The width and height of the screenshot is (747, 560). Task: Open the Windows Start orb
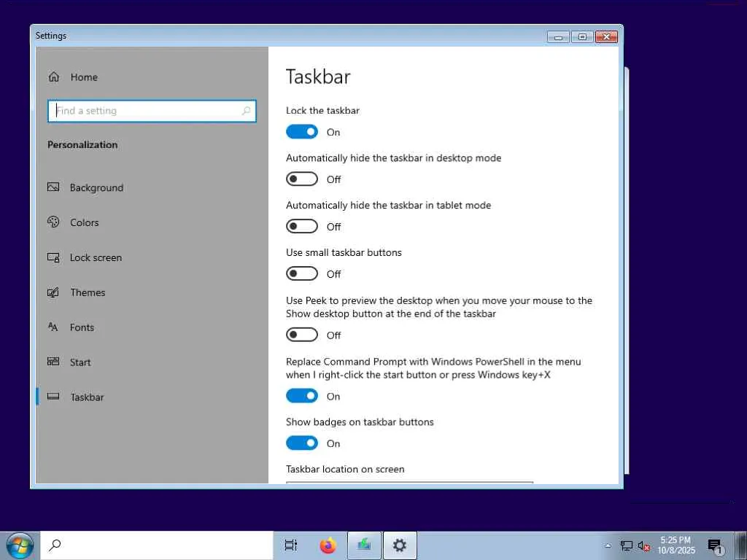(20, 545)
